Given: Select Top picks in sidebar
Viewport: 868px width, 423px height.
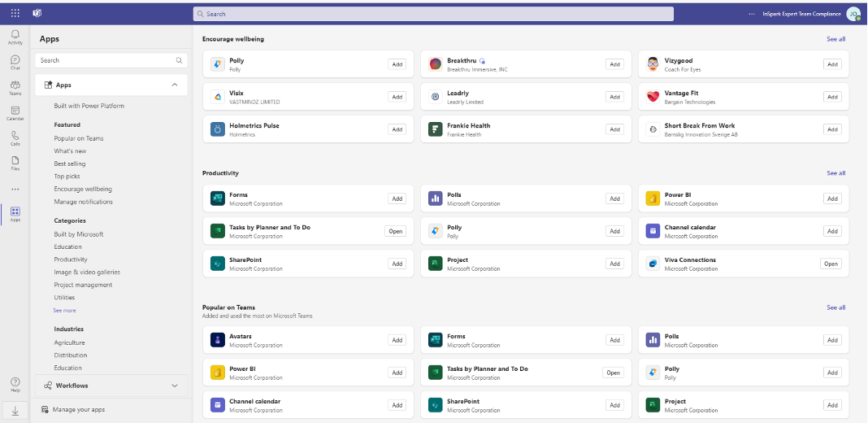Looking at the screenshot, I should 67,177.
